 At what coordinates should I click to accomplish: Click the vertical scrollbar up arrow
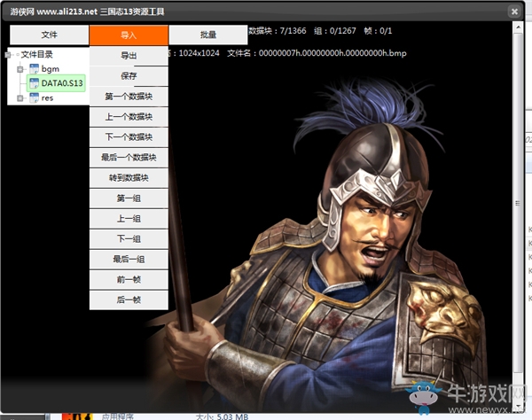pyautogui.click(x=518, y=27)
